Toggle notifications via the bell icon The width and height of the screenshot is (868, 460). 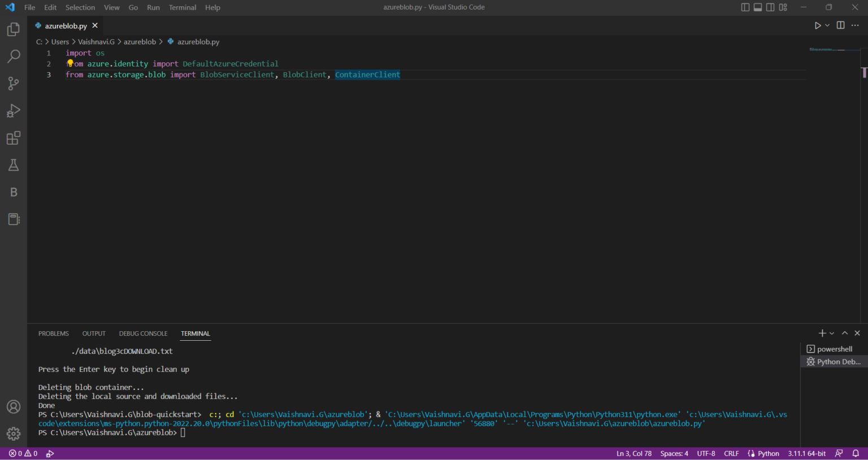coord(855,453)
